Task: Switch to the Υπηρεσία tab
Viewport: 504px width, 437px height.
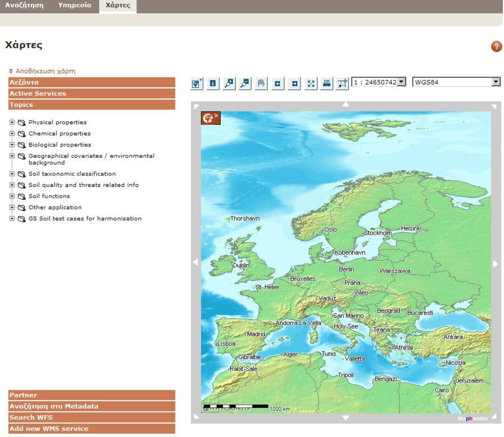Action: pos(74,5)
